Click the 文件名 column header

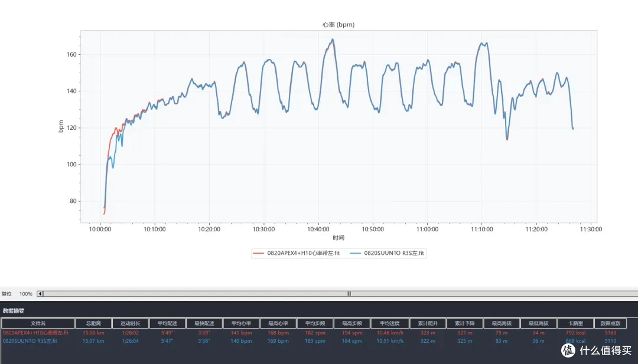pos(38,323)
